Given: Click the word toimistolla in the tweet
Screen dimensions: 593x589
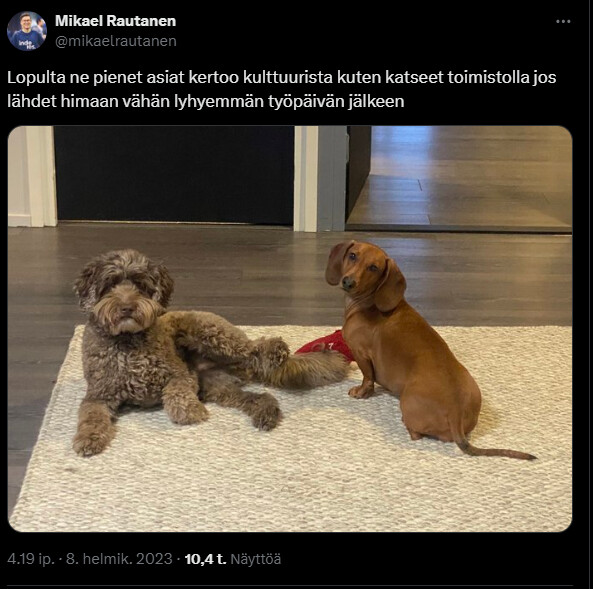Looking at the screenshot, I should tap(488, 77).
